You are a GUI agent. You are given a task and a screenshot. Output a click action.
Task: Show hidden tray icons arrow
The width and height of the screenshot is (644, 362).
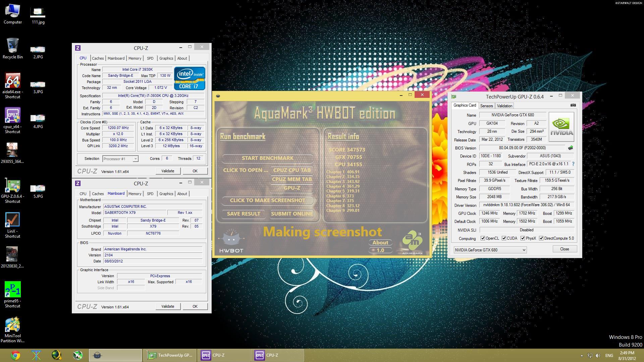582,356
